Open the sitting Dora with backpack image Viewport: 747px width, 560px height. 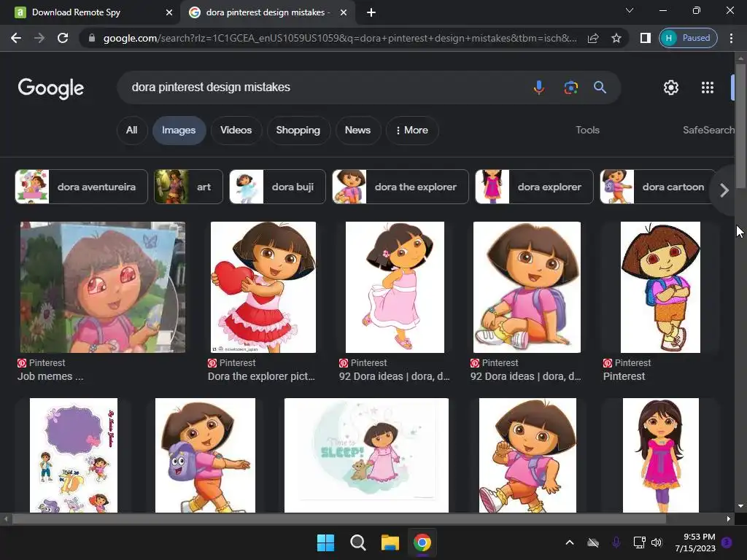click(527, 287)
